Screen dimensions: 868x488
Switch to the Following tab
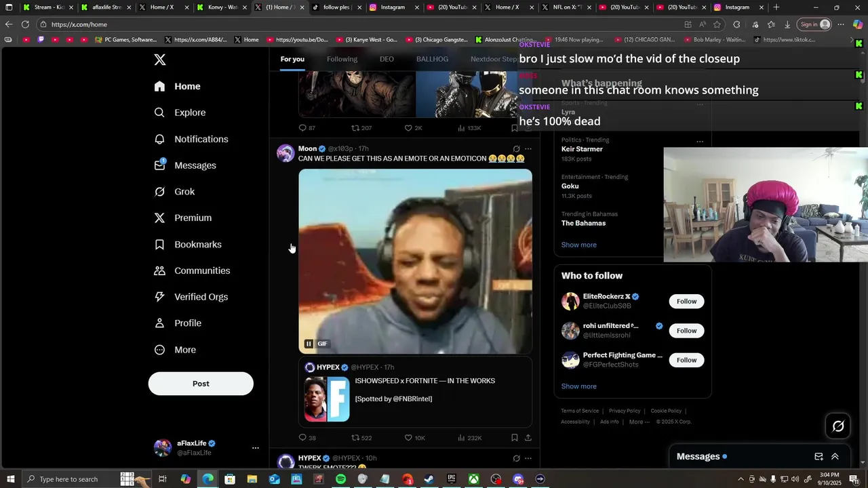tap(342, 59)
